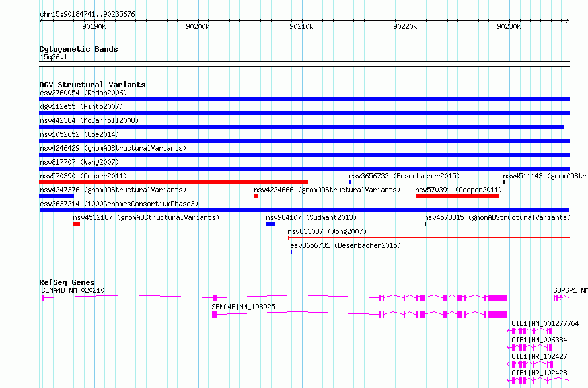The width and height of the screenshot is (588, 388).
Task: Click the nsv4511143 variant label
Action: (x=545, y=176)
